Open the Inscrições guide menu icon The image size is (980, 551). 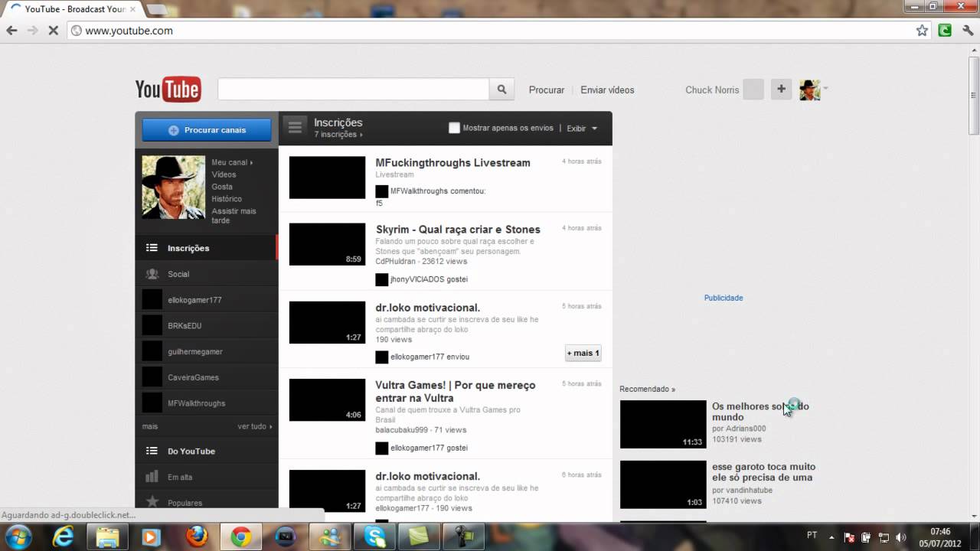(295, 126)
